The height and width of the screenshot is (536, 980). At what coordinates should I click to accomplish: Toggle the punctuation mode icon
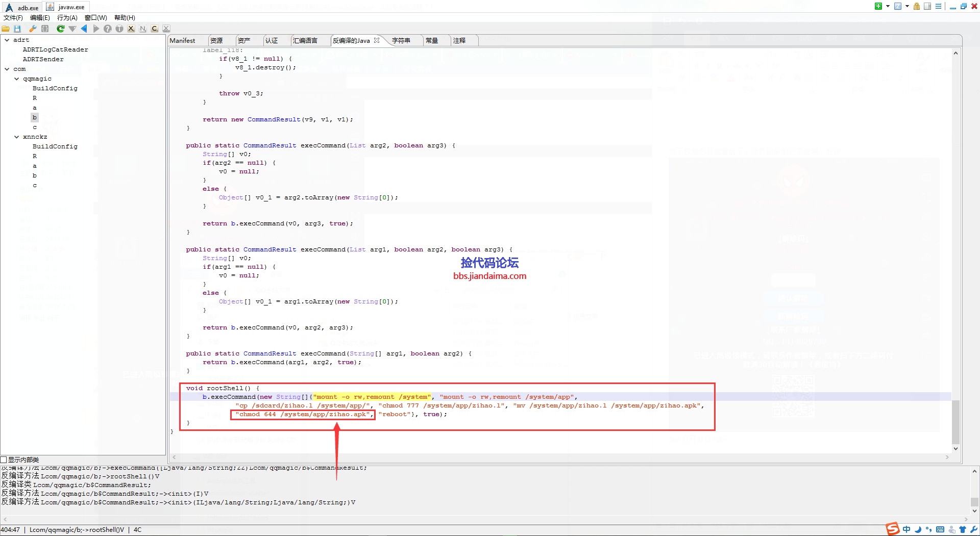tap(928, 529)
